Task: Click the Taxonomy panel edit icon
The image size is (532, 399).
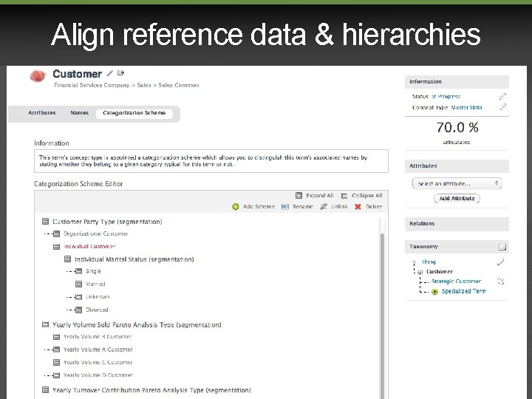Action: (x=502, y=247)
